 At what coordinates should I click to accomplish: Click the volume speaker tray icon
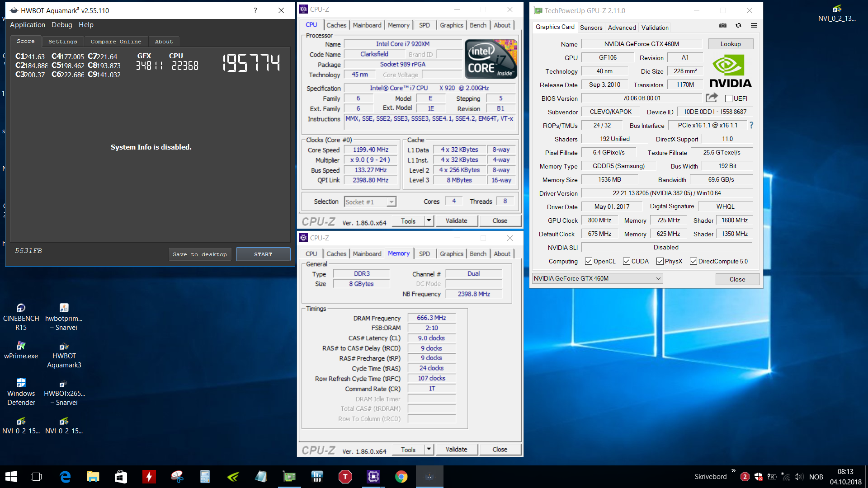click(799, 477)
